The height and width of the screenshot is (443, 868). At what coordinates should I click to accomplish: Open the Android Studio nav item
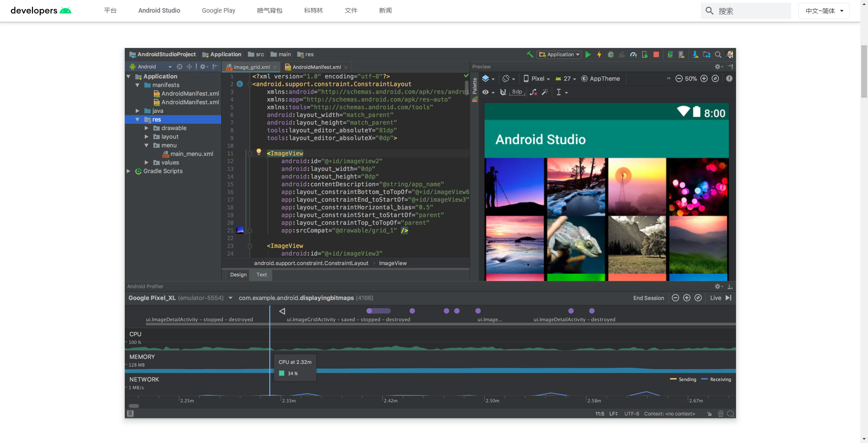coord(159,10)
